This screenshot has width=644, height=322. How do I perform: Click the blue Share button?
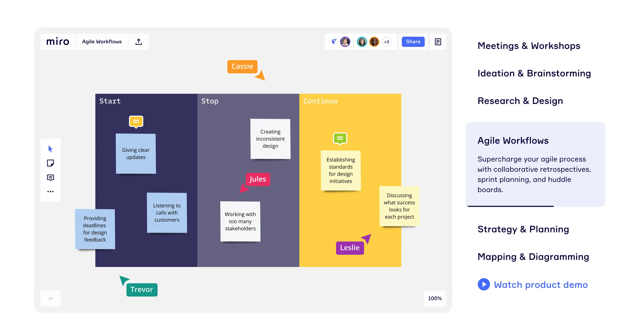coord(413,42)
